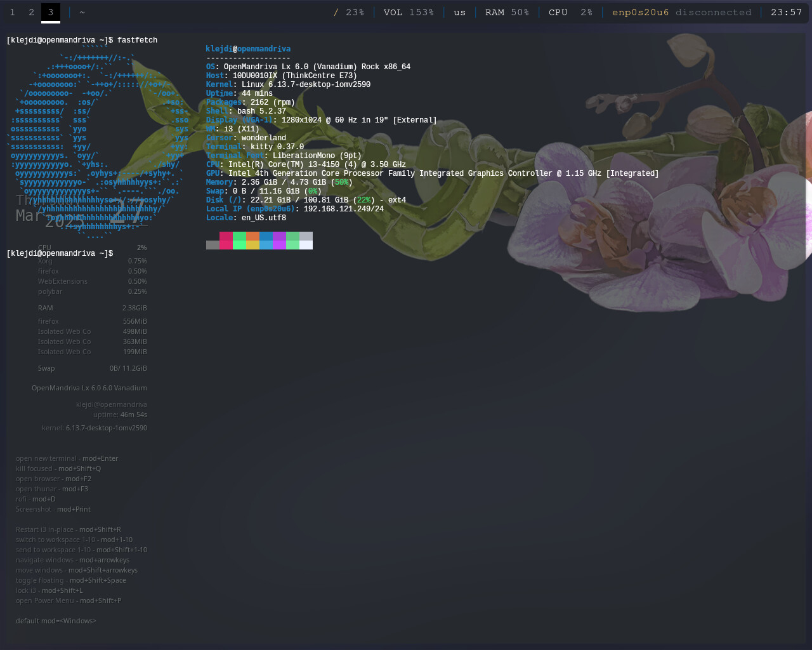
Task: Click the GPU Integrated Graphics Controller line
Action: [432, 173]
